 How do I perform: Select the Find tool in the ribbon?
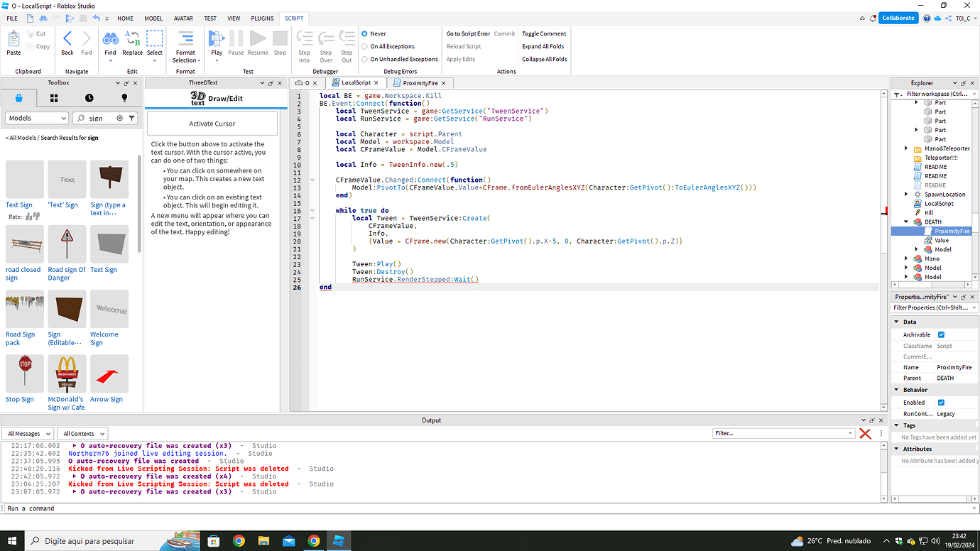tap(110, 41)
